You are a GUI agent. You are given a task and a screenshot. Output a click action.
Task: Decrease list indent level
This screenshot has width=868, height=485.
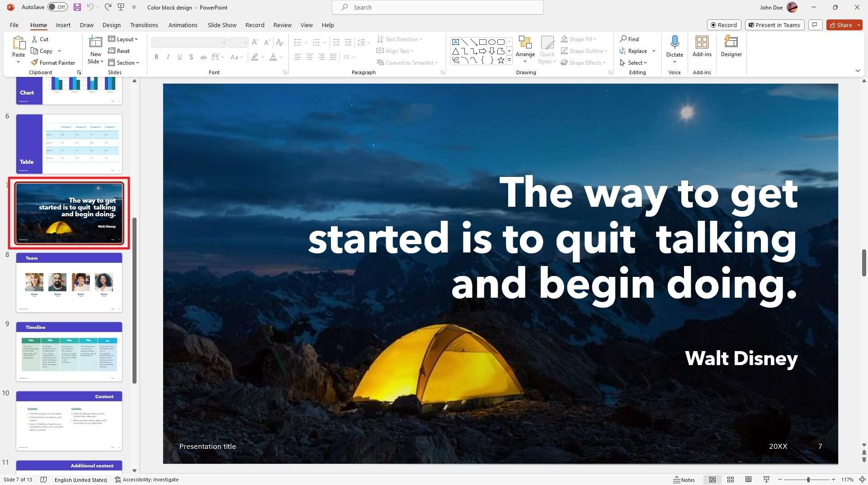click(x=336, y=43)
